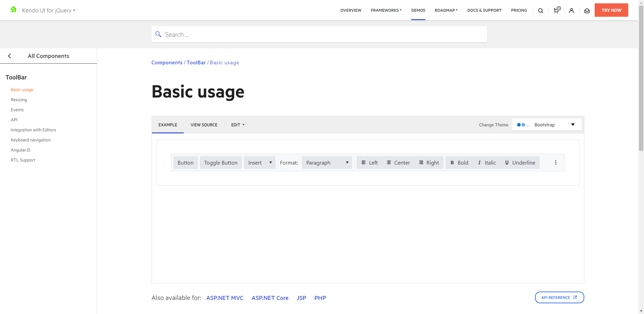This screenshot has height=314, width=644.
Task: Open the ASP.NET Core link
Action: click(270, 298)
